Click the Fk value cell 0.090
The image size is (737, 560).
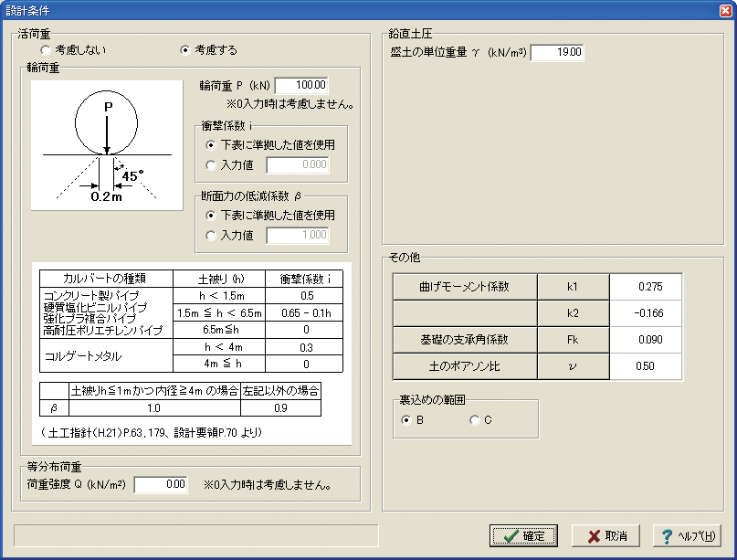[x=646, y=340]
